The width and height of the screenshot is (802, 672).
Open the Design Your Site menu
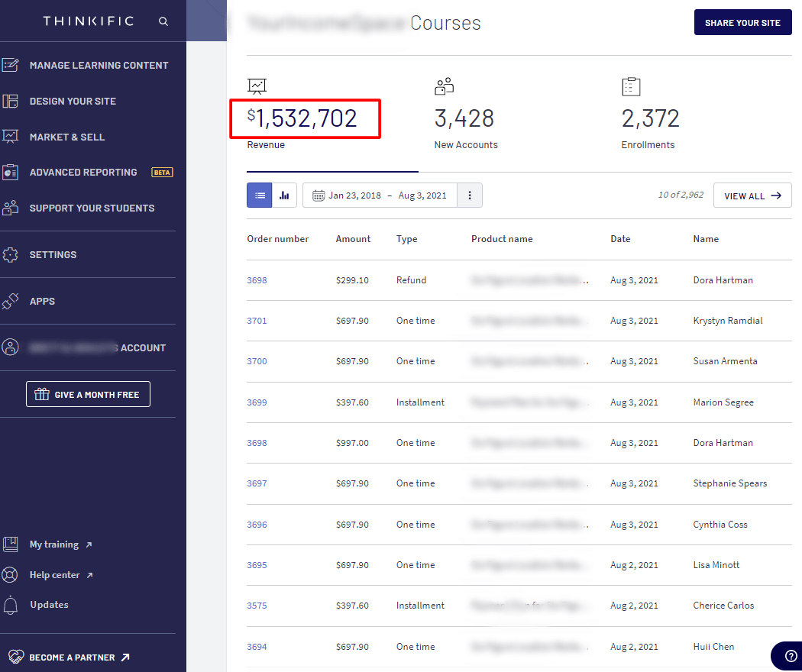coord(73,102)
